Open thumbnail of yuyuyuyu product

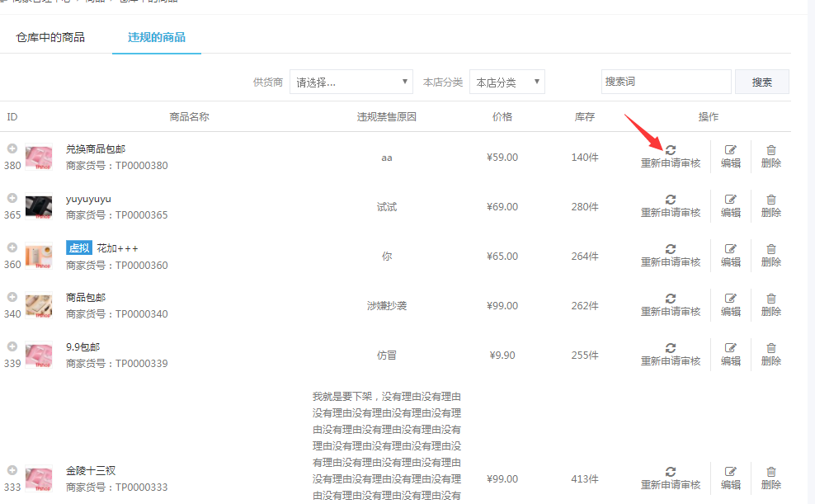click(39, 206)
